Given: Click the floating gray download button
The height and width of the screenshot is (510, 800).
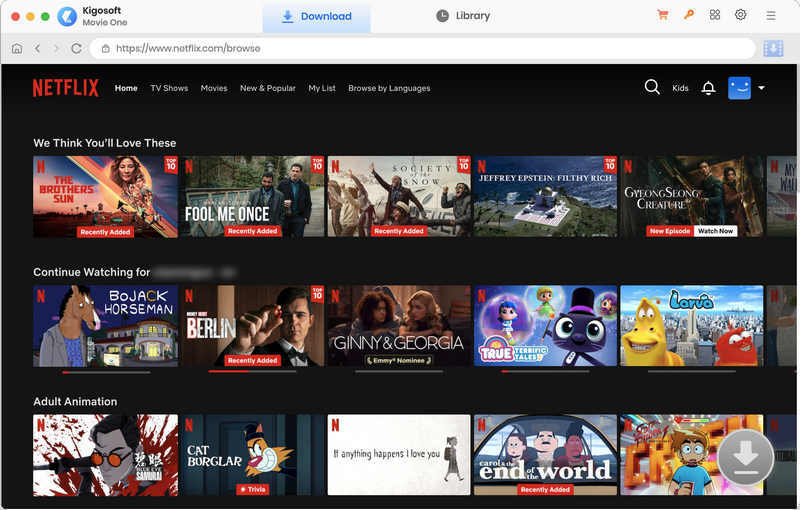Looking at the screenshot, I should (x=745, y=456).
